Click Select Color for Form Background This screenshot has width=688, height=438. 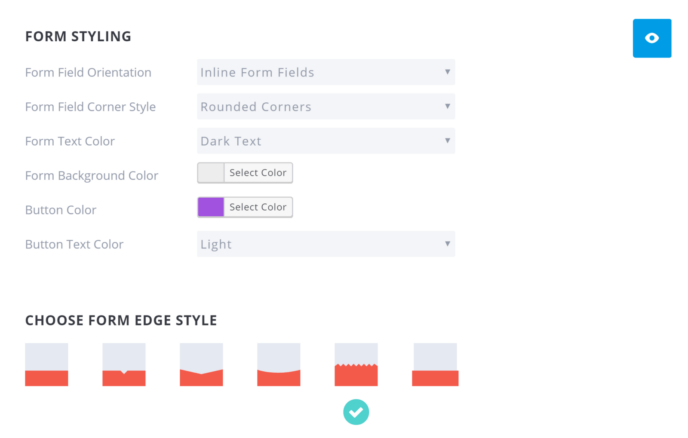point(258,173)
